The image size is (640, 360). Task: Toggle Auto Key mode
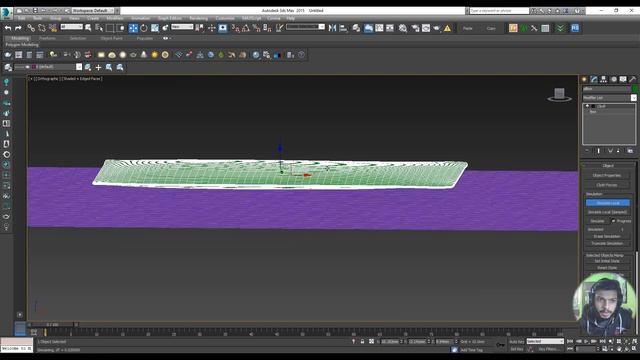pyautogui.click(x=517, y=342)
